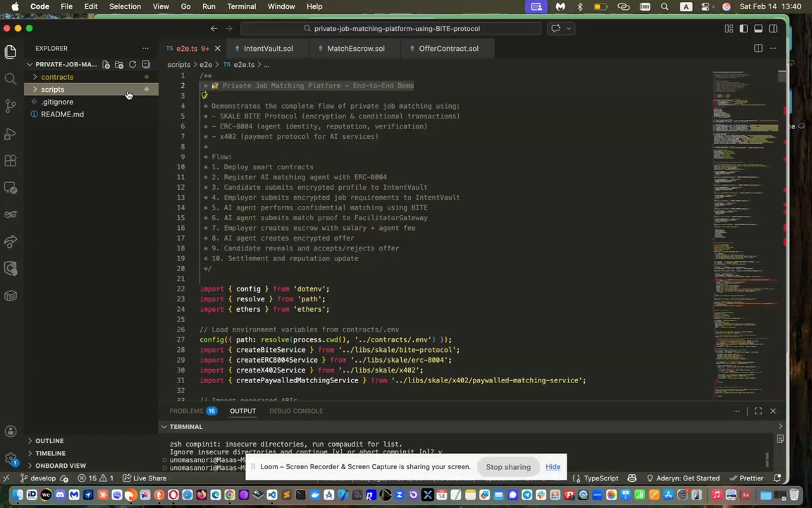This screenshot has height=508, width=812.
Task: Open the PROBLEMS panel tab
Action: [192, 411]
